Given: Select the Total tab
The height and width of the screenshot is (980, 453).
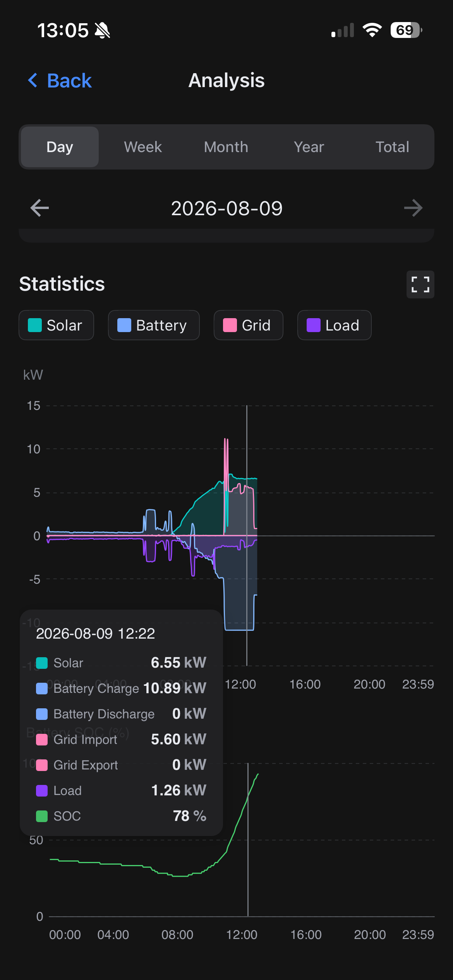Looking at the screenshot, I should pyautogui.click(x=392, y=147).
